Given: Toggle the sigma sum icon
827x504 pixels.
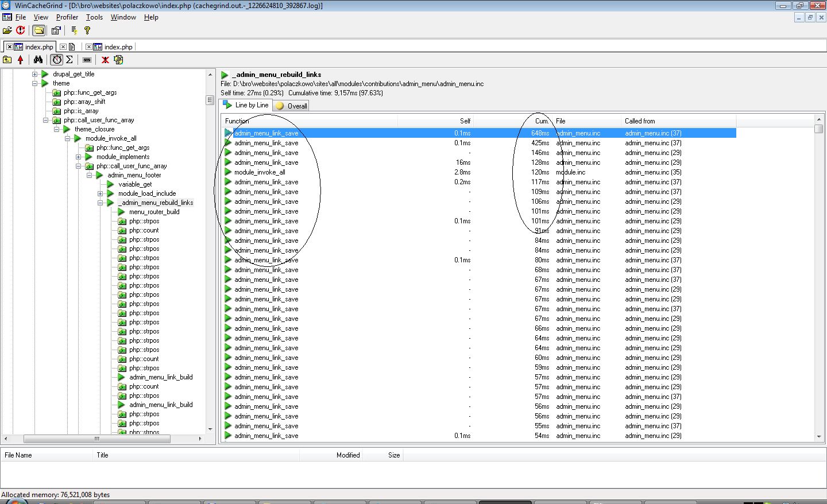Looking at the screenshot, I should click(x=69, y=60).
